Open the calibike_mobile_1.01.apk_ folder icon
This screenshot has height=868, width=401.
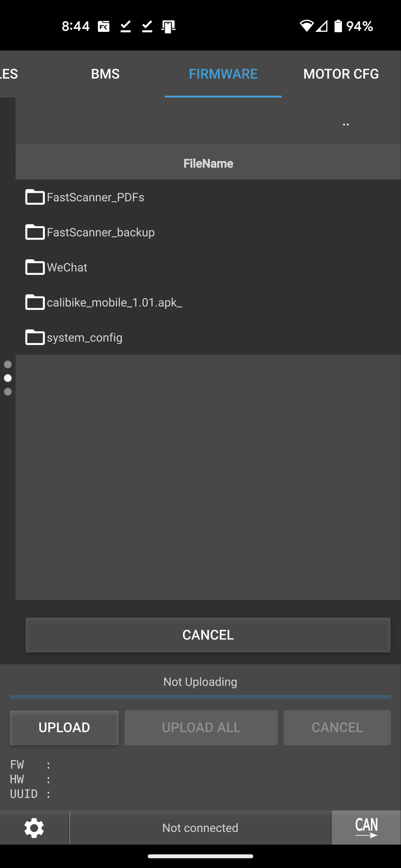(x=35, y=302)
